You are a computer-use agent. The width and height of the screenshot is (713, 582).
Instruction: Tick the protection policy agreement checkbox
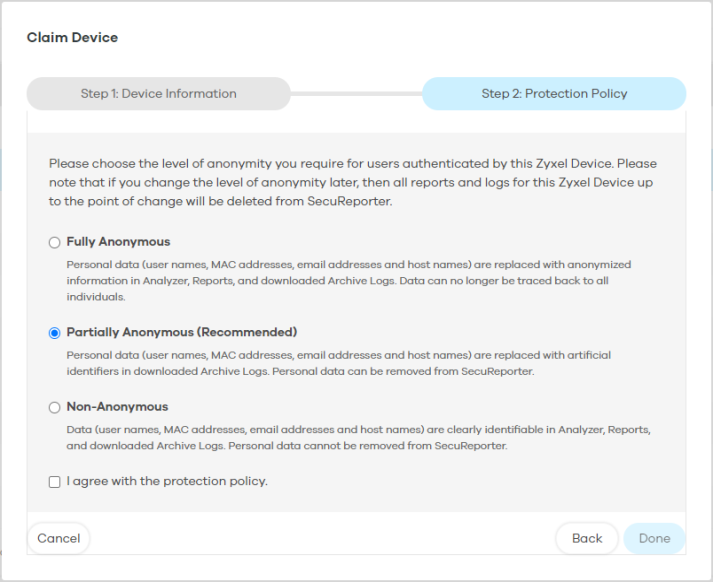55,482
